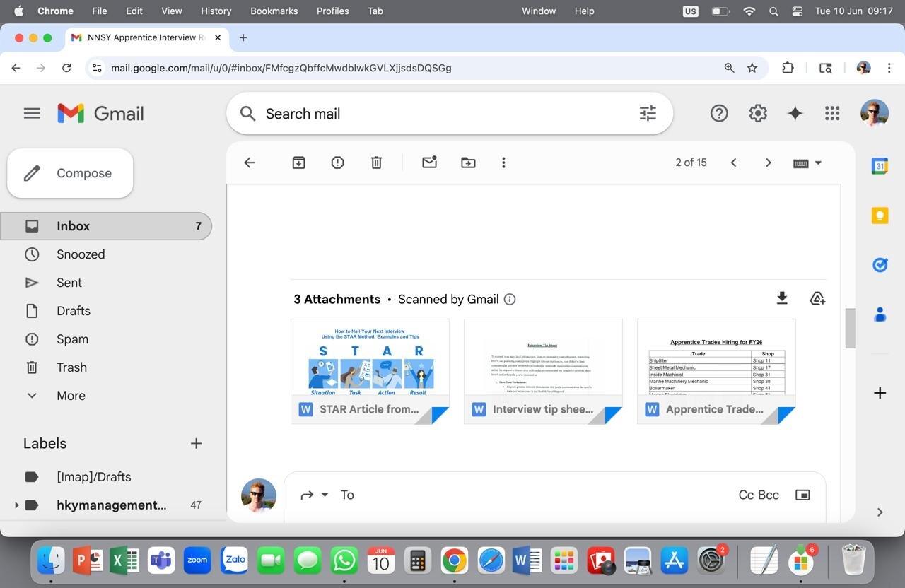Show Scanned by Gmail info icon
Viewport: 905px width, 588px height.
pyautogui.click(x=509, y=299)
